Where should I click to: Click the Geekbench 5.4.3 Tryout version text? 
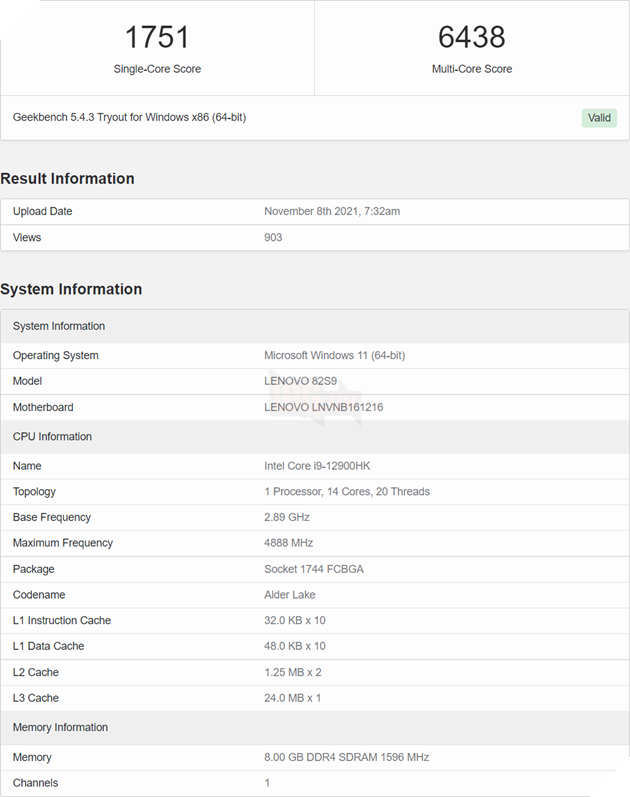(x=129, y=117)
